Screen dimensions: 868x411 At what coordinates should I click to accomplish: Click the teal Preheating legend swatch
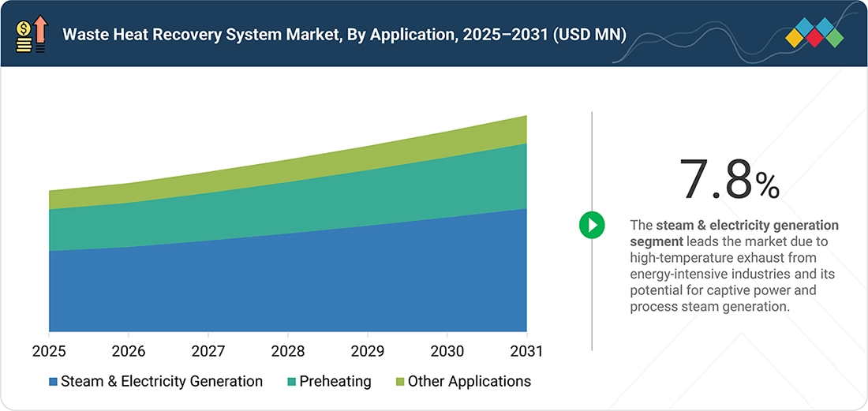pyautogui.click(x=292, y=382)
